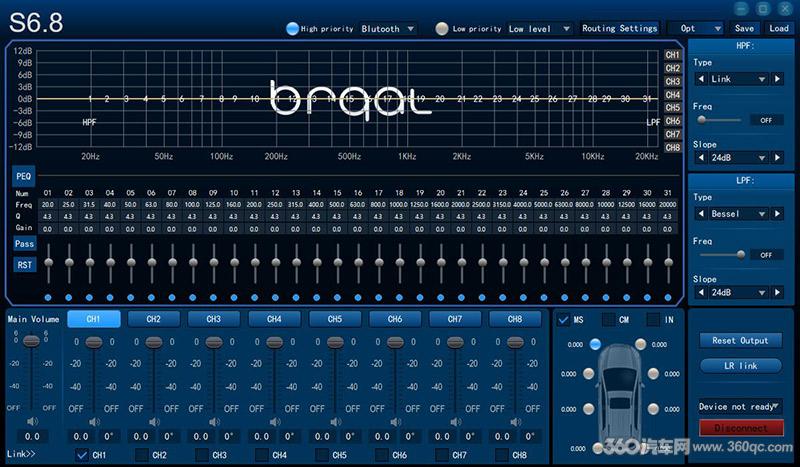Open HPF Type Link dropdown

(x=738, y=79)
